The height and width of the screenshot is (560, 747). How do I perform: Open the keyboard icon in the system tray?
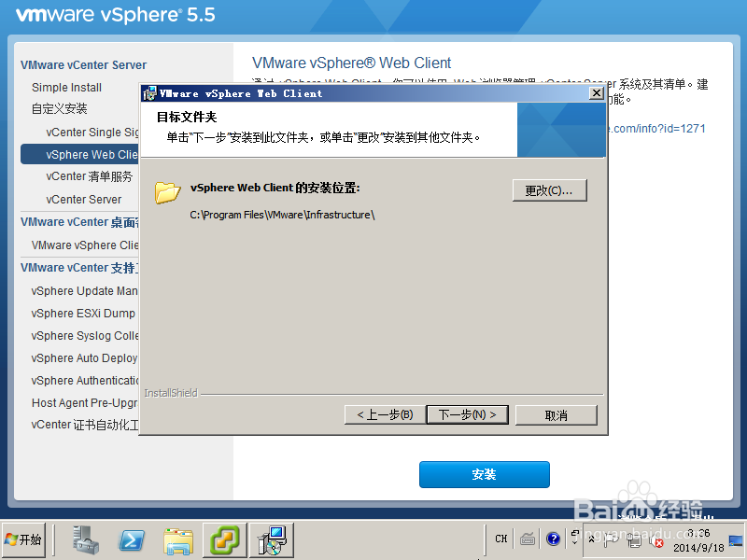pos(528,539)
